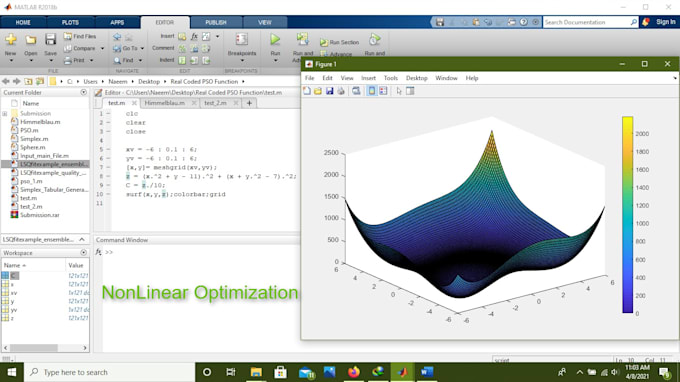Switch to the HOME ribbon tab

[23, 23]
